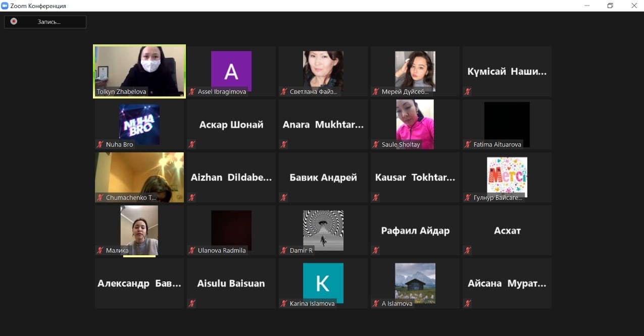Image resolution: width=644 pixels, height=336 pixels.
Task: Restore down the Zoom window
Action: click(610, 6)
